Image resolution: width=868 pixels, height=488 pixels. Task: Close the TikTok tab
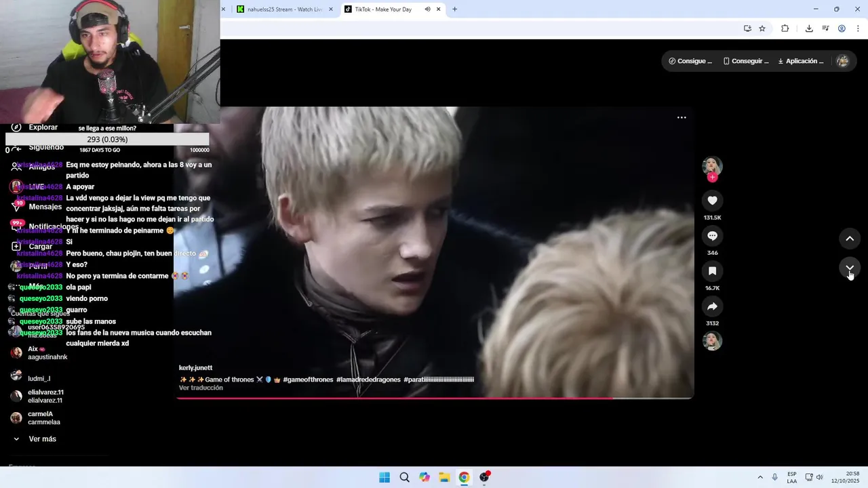[x=439, y=9]
